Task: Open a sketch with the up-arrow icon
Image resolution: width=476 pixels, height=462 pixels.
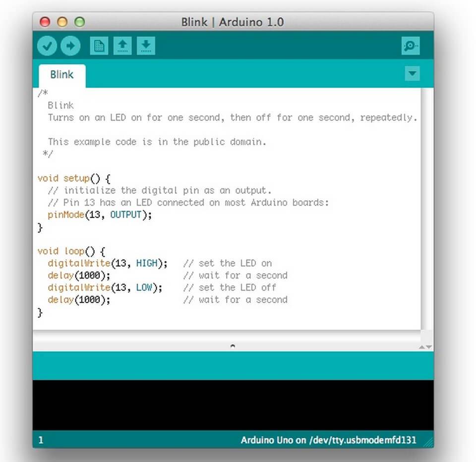Action: (x=122, y=46)
